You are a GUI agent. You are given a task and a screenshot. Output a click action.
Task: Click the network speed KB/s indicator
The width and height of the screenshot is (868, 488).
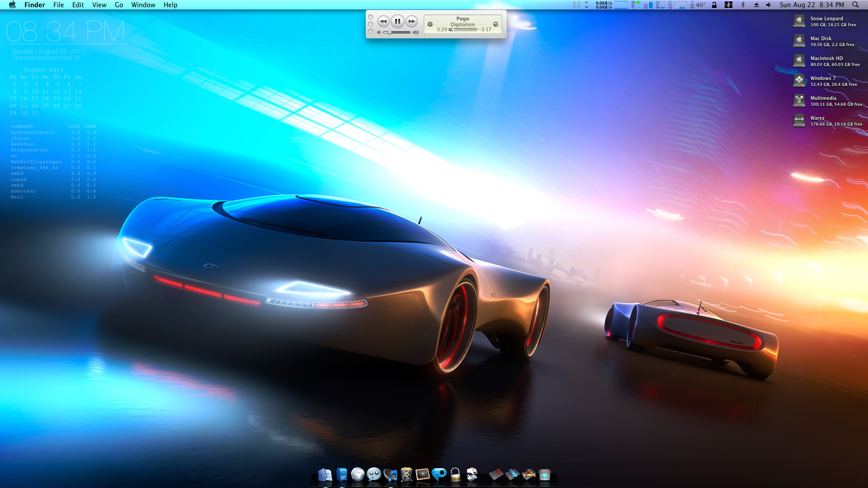point(604,5)
